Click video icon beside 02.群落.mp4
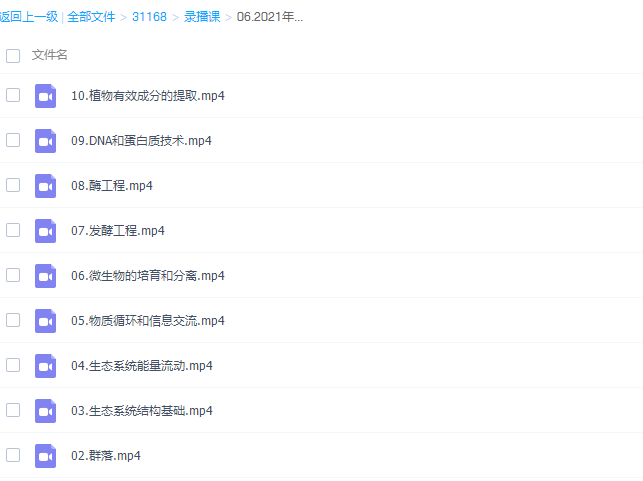The height and width of the screenshot is (481, 643). coord(46,456)
